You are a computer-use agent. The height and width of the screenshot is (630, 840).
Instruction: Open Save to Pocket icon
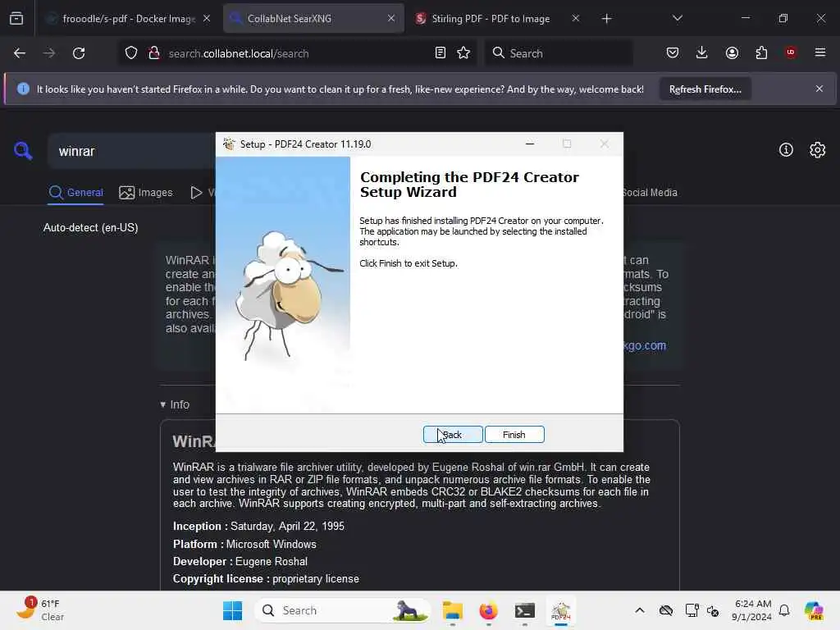tap(673, 53)
